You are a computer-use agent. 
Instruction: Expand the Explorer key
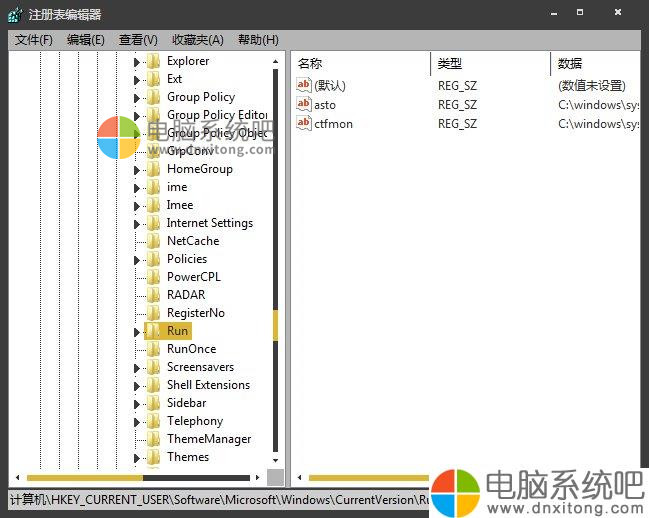point(137,62)
